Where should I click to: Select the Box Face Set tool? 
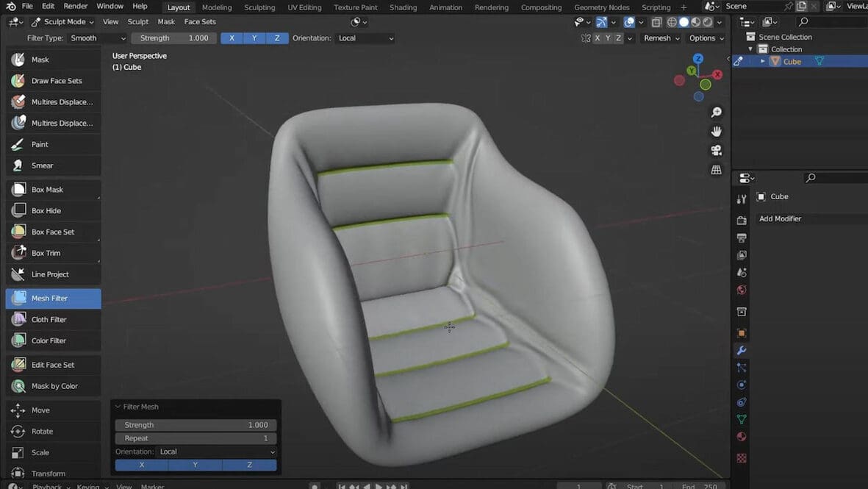click(53, 232)
